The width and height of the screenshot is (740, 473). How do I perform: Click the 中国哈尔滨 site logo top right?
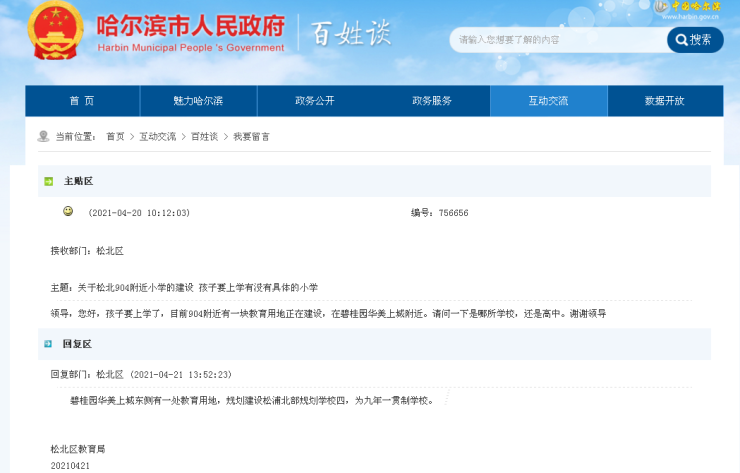[x=688, y=6]
